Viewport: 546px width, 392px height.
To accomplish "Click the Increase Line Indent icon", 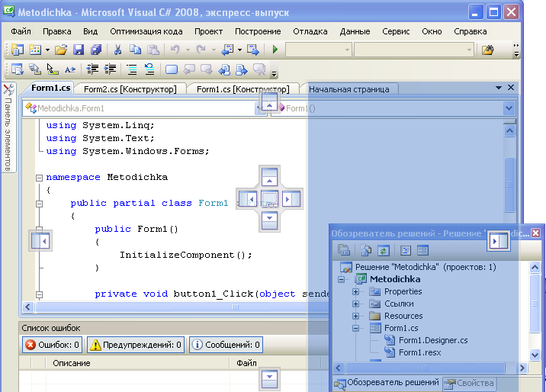I will pyautogui.click(x=110, y=69).
